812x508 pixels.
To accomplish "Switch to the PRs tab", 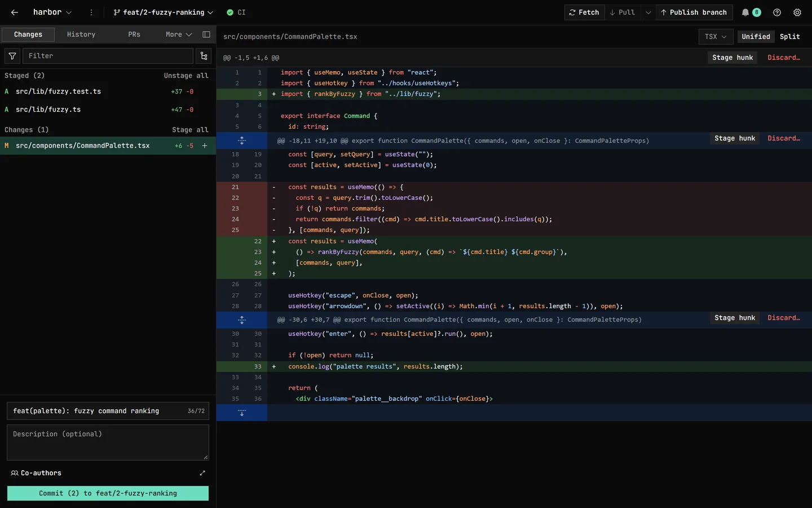I will 134,34.
